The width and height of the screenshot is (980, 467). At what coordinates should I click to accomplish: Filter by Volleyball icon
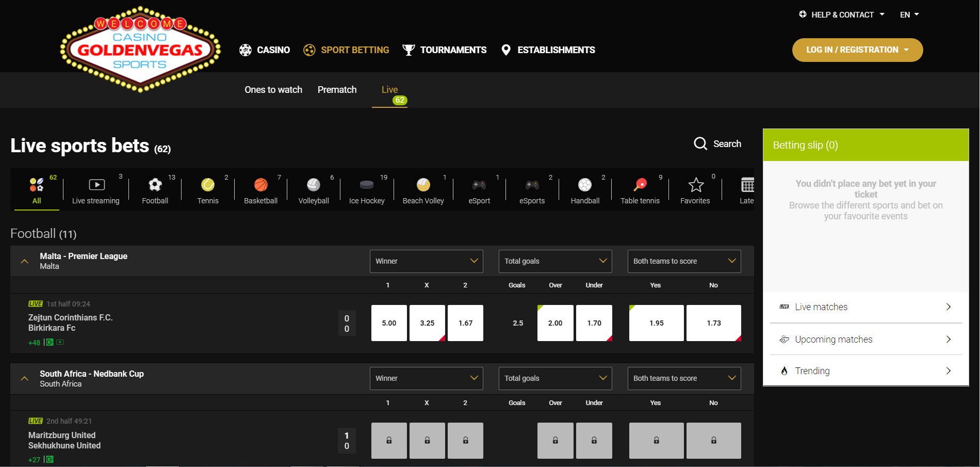coord(314,184)
